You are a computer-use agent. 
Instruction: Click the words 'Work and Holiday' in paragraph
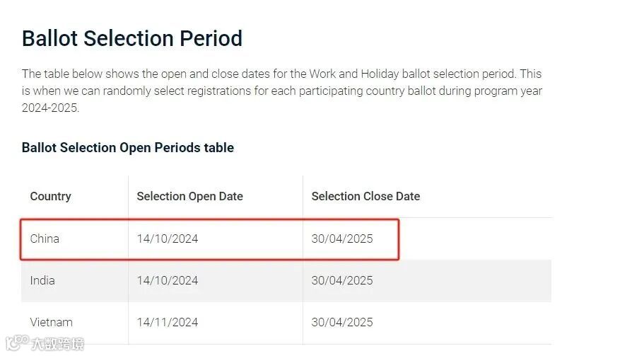pos(354,74)
